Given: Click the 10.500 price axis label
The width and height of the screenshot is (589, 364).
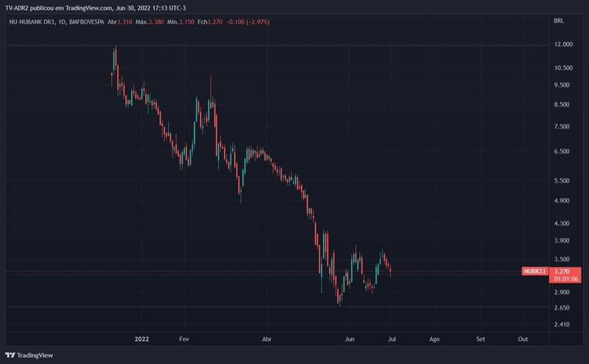Looking at the screenshot, I should (x=563, y=68).
